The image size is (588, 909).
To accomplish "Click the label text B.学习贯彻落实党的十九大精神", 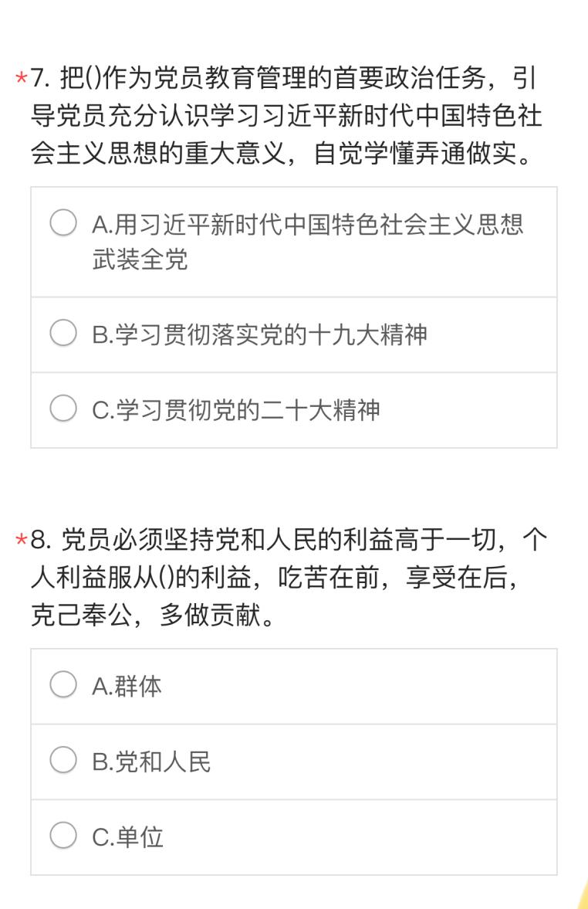I will pos(259,334).
